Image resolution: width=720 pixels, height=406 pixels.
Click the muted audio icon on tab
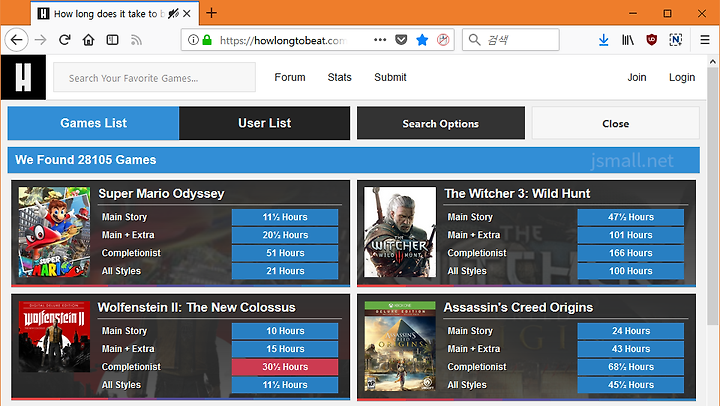point(173,14)
